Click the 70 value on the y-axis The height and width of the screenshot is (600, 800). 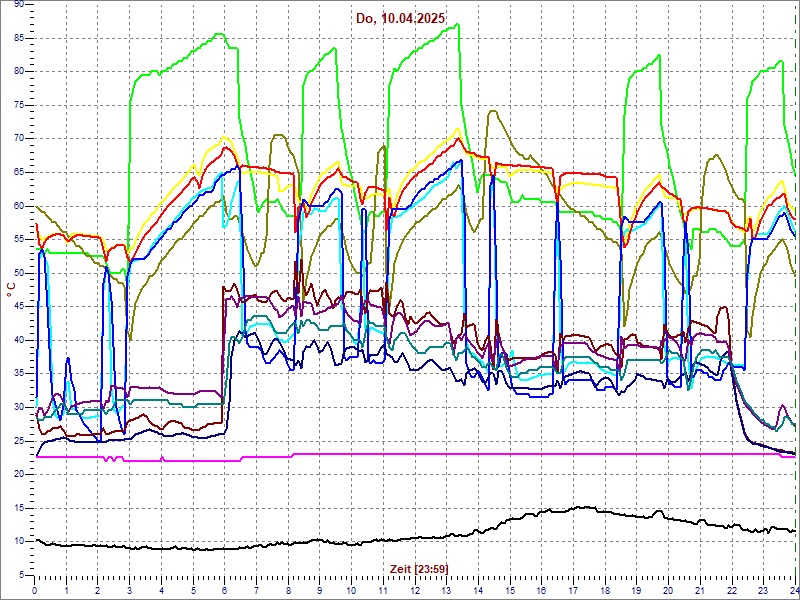[19, 139]
